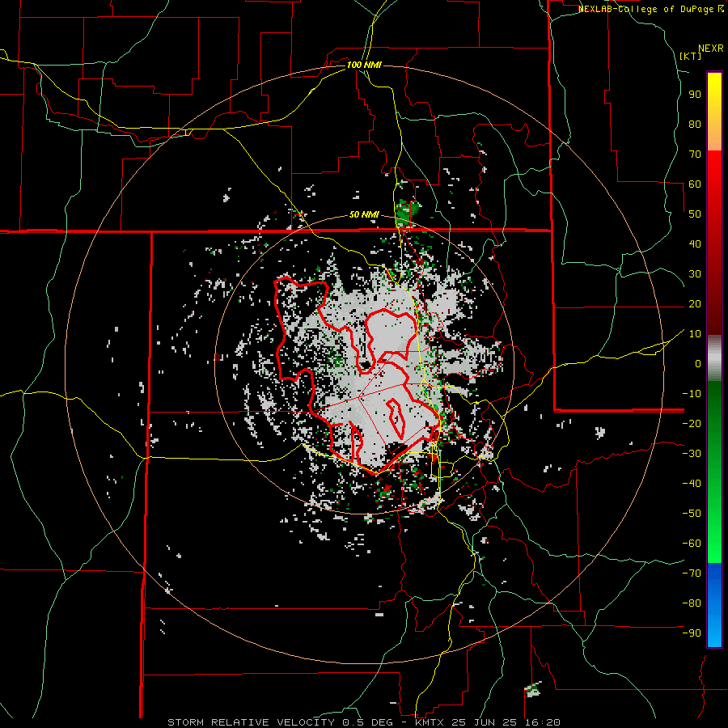Select the 100 NMI range ring label
Viewport: 728px width, 728px height.
tap(364, 65)
